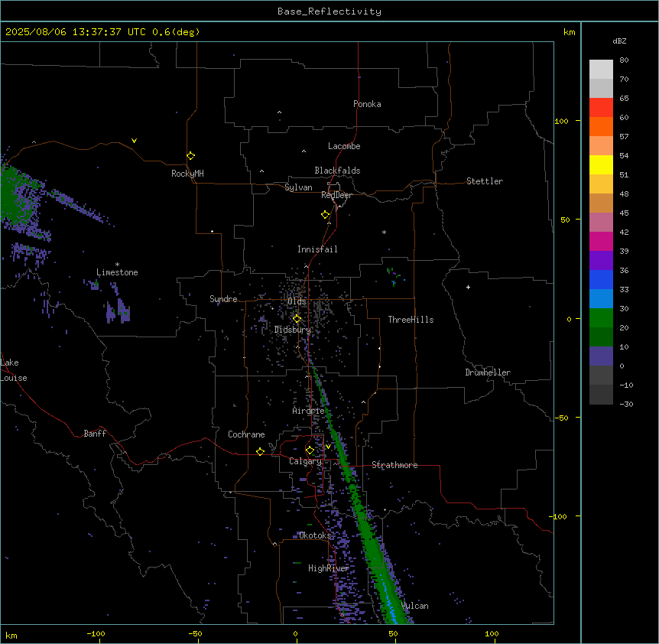659x644 pixels.
Task: Select the yellow diamond marker between Olds and Didsbury
Action: tap(297, 319)
